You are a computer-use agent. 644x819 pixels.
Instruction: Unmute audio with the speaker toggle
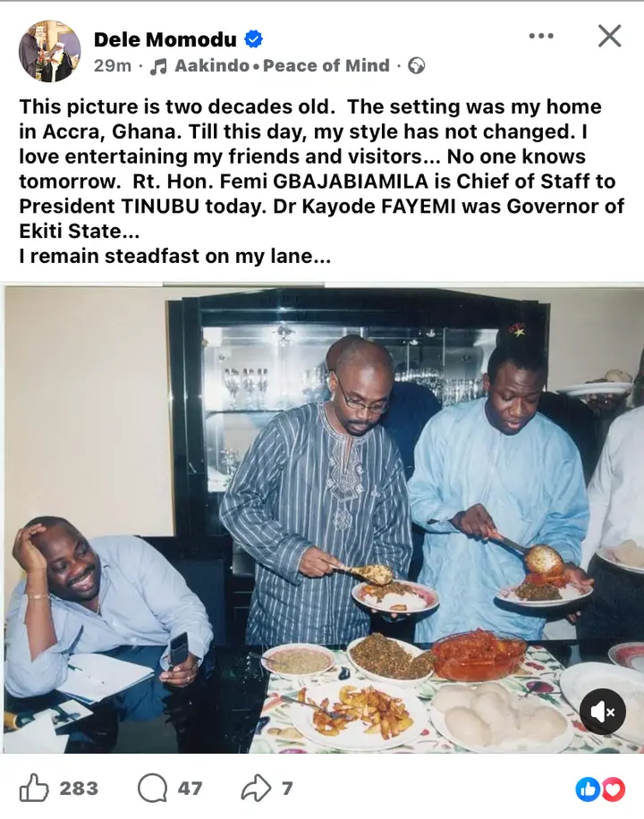603,712
